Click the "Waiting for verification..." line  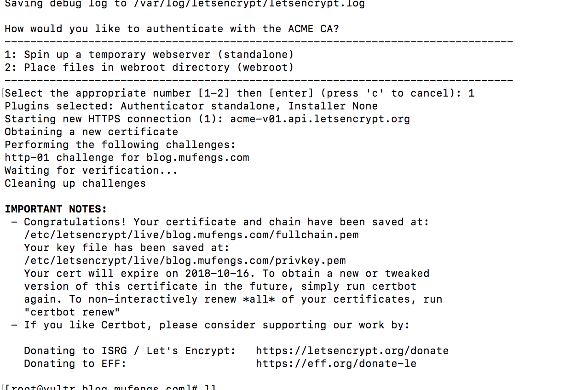click(x=91, y=171)
